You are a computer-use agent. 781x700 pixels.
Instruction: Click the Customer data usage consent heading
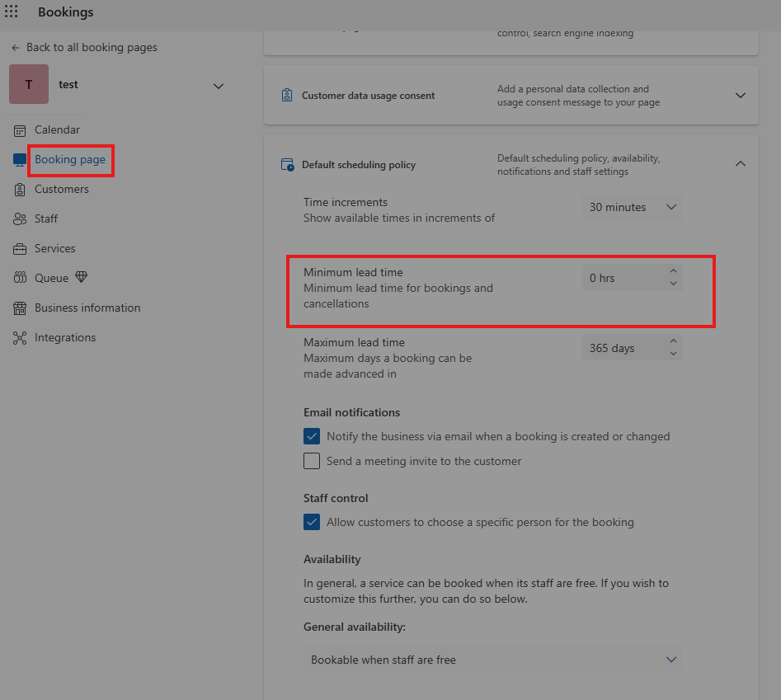click(368, 96)
